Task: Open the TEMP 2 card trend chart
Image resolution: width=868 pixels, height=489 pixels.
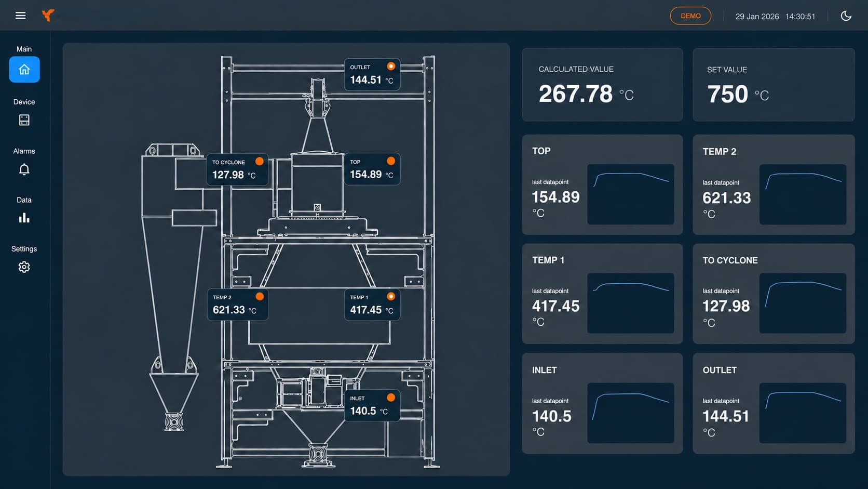Action: tap(803, 194)
